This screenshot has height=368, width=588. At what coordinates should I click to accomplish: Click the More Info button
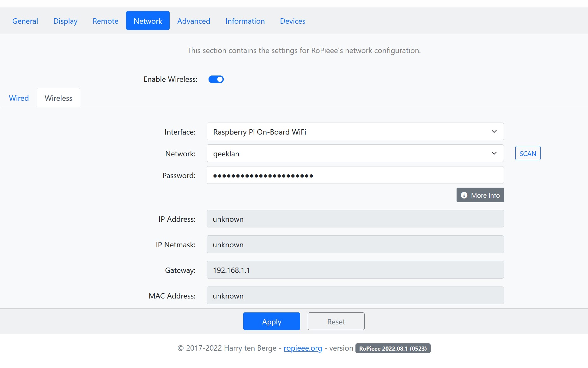[x=480, y=195]
